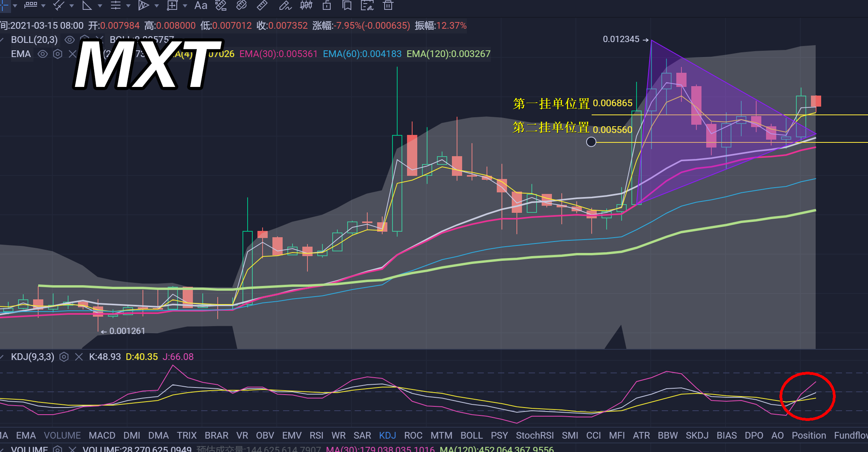Screen dimensions: 868x452
Task: Switch to the MACD indicator tab
Action: coord(102,435)
